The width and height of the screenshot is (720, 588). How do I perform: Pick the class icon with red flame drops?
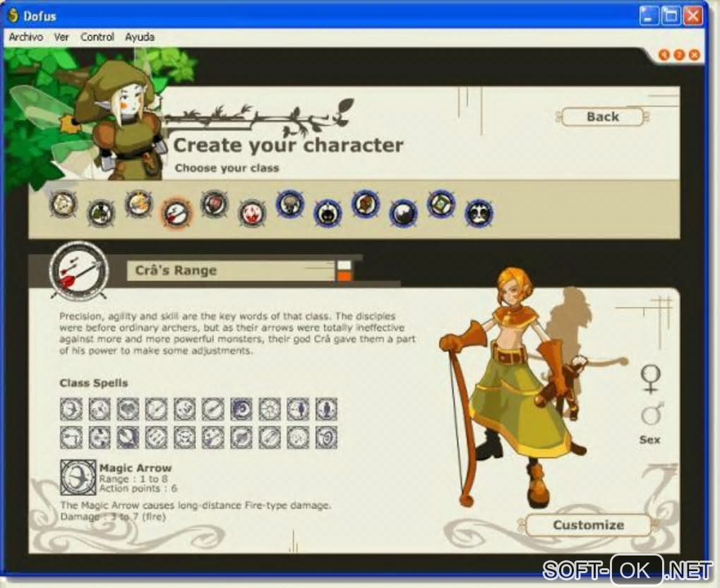click(x=251, y=213)
